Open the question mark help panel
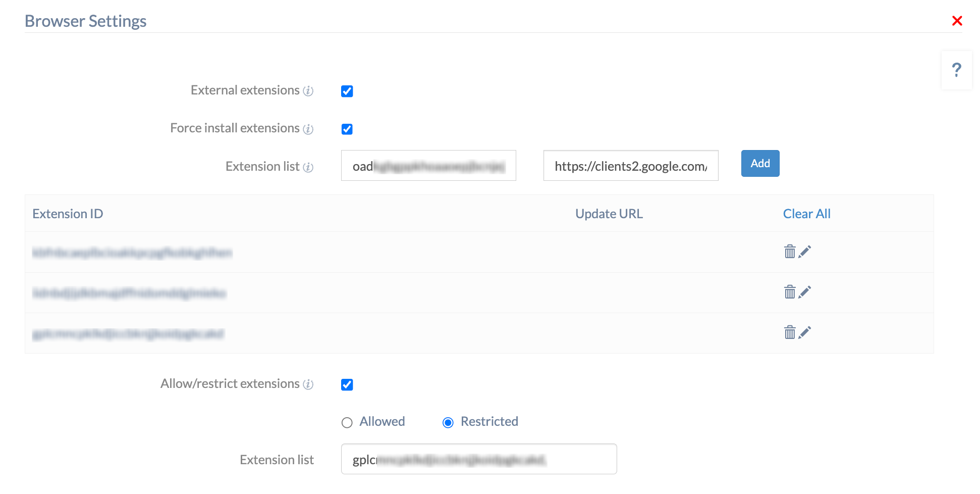Image resolution: width=980 pixels, height=494 pixels. coord(956,70)
